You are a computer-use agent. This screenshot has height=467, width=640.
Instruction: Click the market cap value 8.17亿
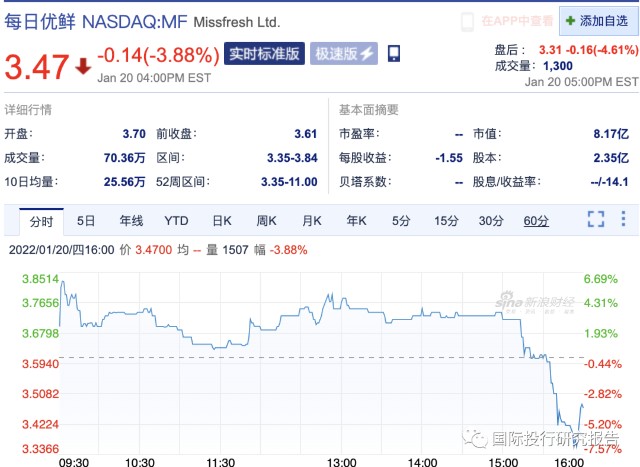click(611, 134)
